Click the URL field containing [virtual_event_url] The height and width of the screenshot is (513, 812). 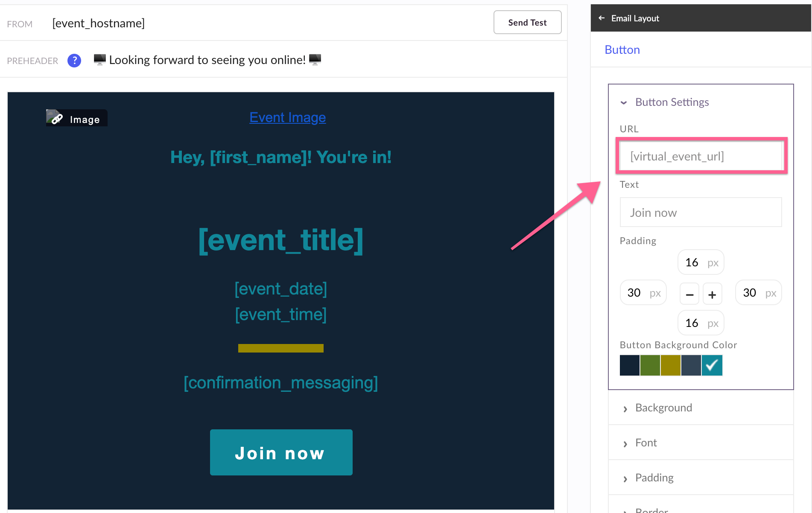click(x=701, y=156)
